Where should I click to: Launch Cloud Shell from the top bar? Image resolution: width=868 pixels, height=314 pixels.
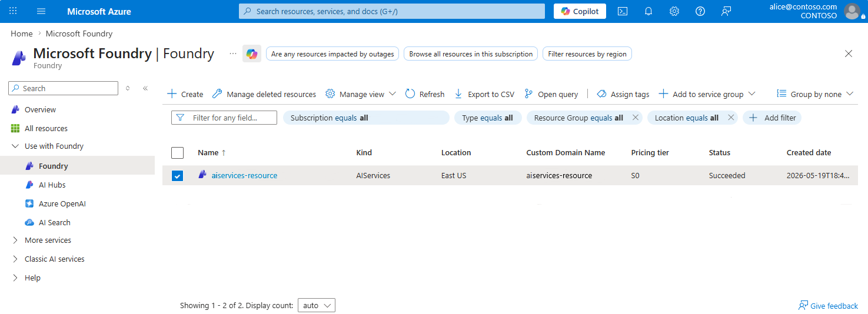click(623, 11)
